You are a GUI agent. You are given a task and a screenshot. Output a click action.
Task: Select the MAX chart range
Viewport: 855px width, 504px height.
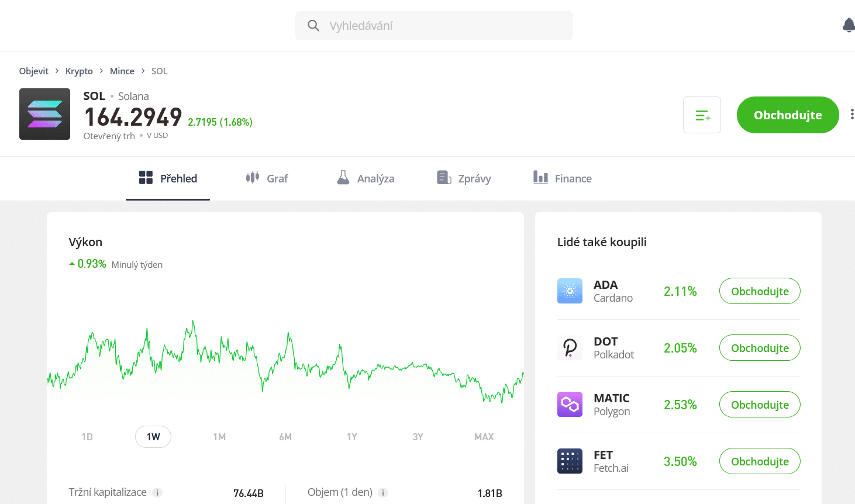click(484, 437)
